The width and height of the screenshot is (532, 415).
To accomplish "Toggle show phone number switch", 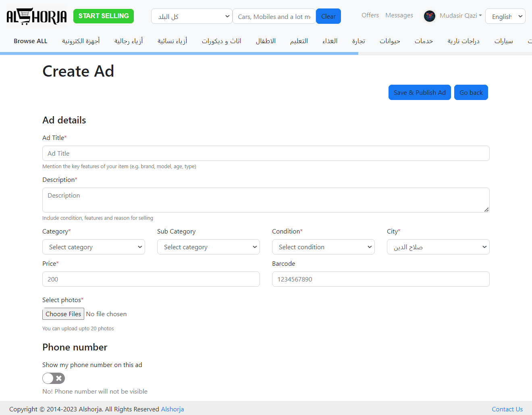I will point(54,378).
